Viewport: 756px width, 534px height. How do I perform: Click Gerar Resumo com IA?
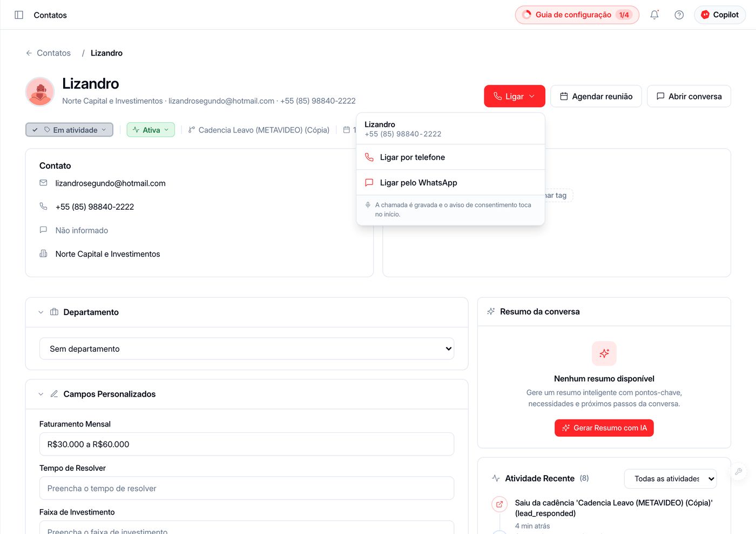(604, 428)
